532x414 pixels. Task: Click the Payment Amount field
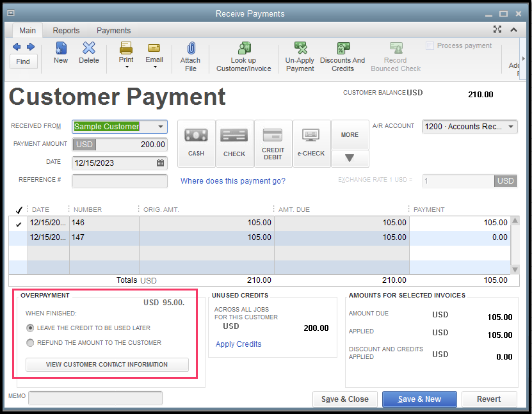[x=120, y=145]
